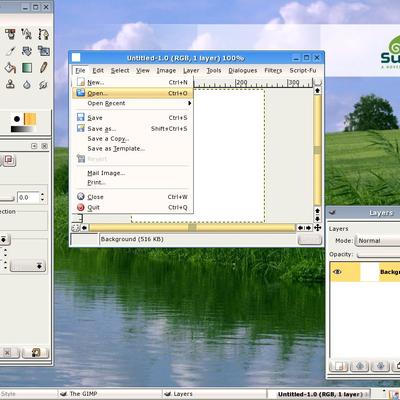Click the lower layer button
Viewport: 400px width, 400px height.
pyautogui.click(x=381, y=366)
